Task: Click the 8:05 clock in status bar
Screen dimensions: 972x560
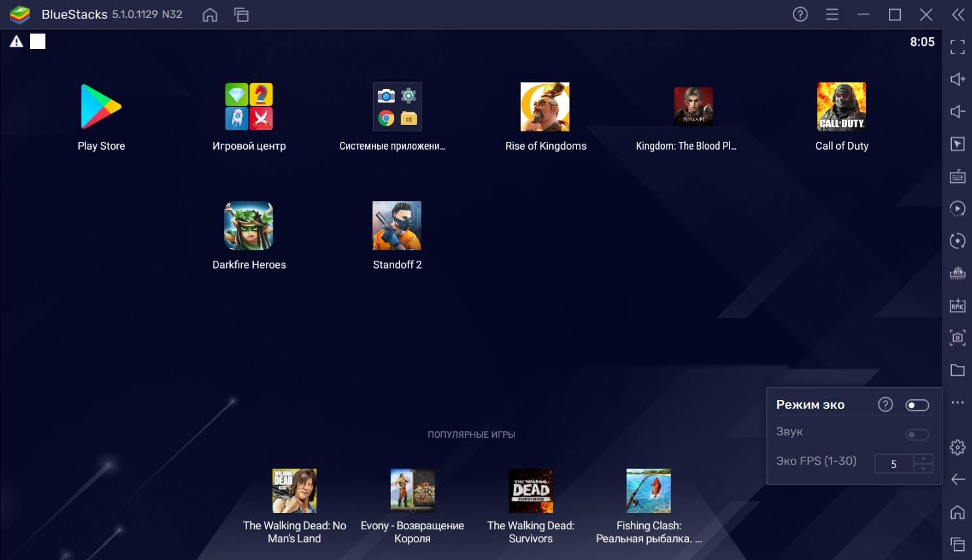Action: point(922,42)
